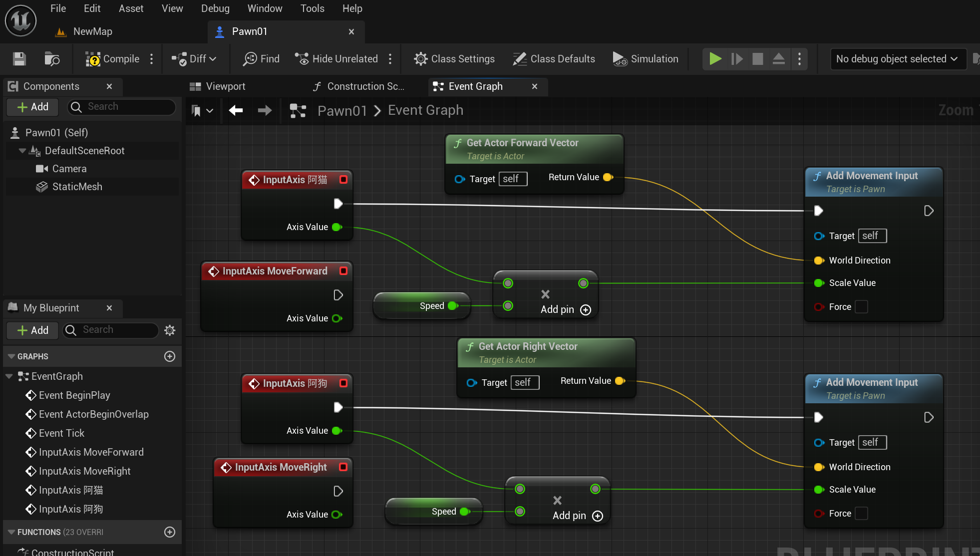Open Class Defaults
This screenshot has height=556, width=980.
554,59
